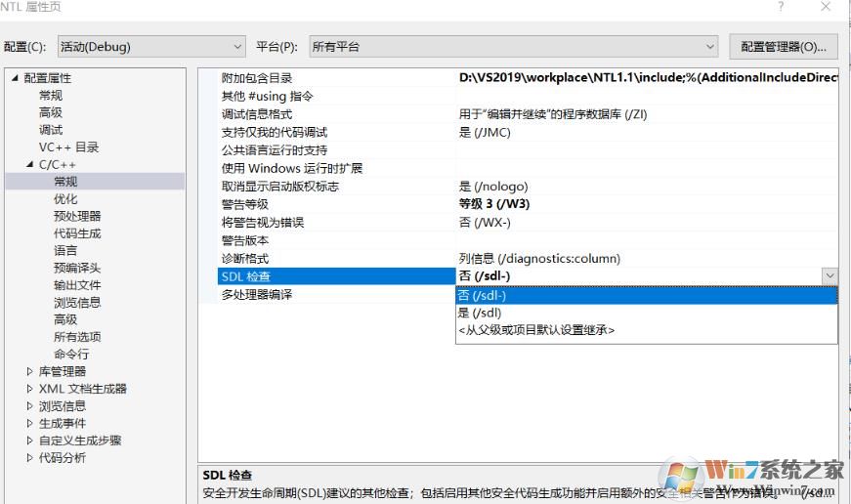The image size is (851, 504).
Task: Click the 是 (/nologo) value
Action: pyautogui.click(x=493, y=187)
